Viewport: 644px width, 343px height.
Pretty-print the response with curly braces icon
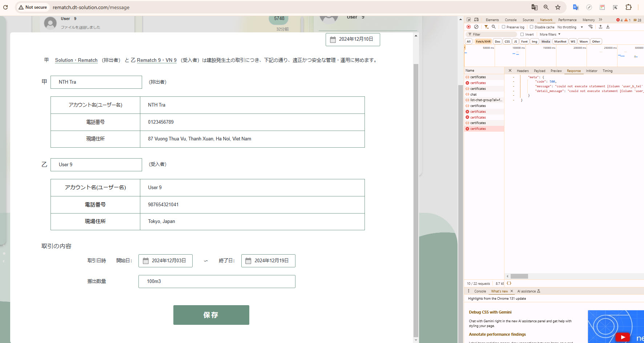click(x=509, y=283)
